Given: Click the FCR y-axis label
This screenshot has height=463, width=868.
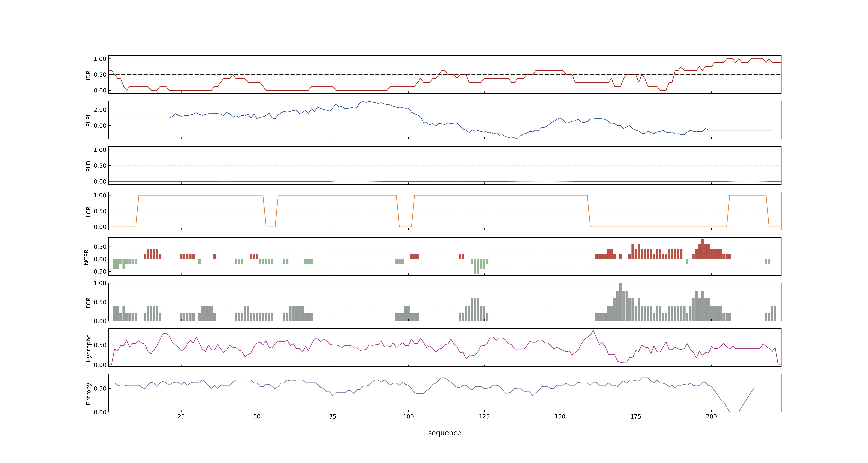Looking at the screenshot, I should tap(88, 302).
